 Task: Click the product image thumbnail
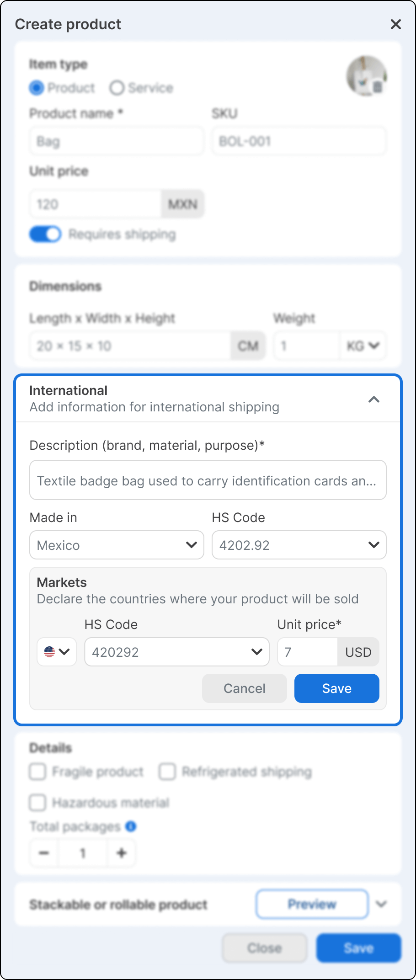pos(366,76)
